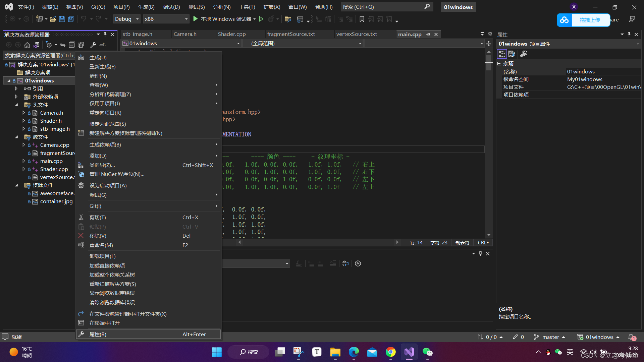This screenshot has height=362, width=644.
Task: Click wrench Properties icon in Solution Explorer toolbar
Action: pos(93,45)
